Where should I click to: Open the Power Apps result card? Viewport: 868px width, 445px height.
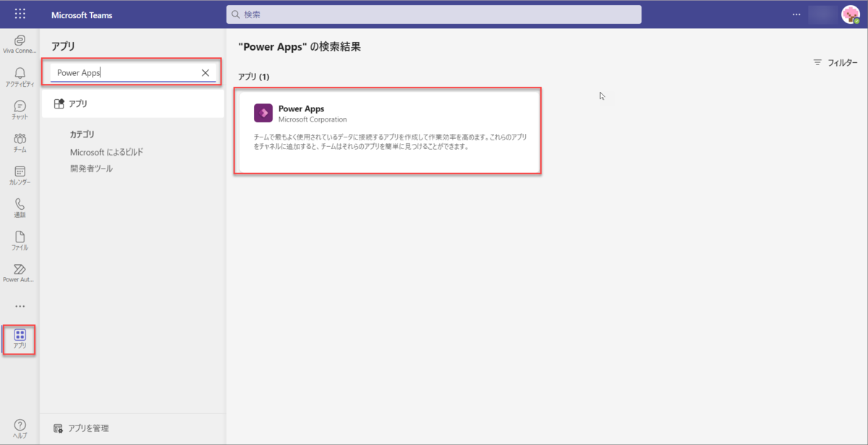tap(388, 131)
